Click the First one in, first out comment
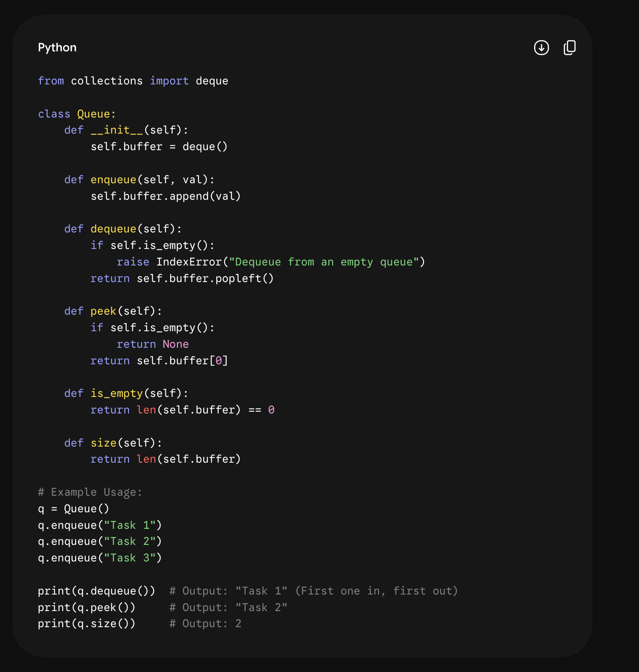 point(377,591)
